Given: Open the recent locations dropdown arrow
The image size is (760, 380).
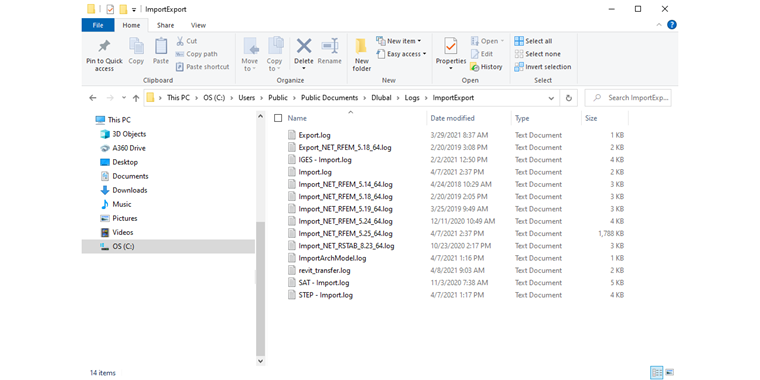Looking at the screenshot, I should (x=123, y=98).
